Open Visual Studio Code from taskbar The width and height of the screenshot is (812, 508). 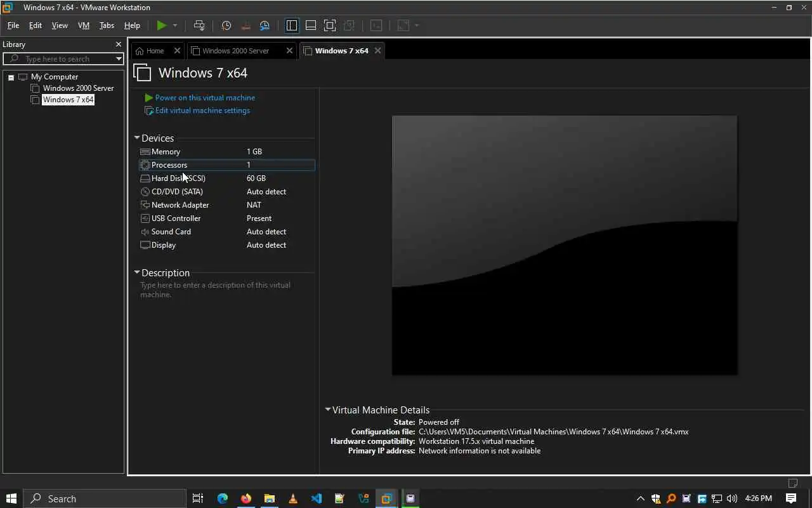317,498
